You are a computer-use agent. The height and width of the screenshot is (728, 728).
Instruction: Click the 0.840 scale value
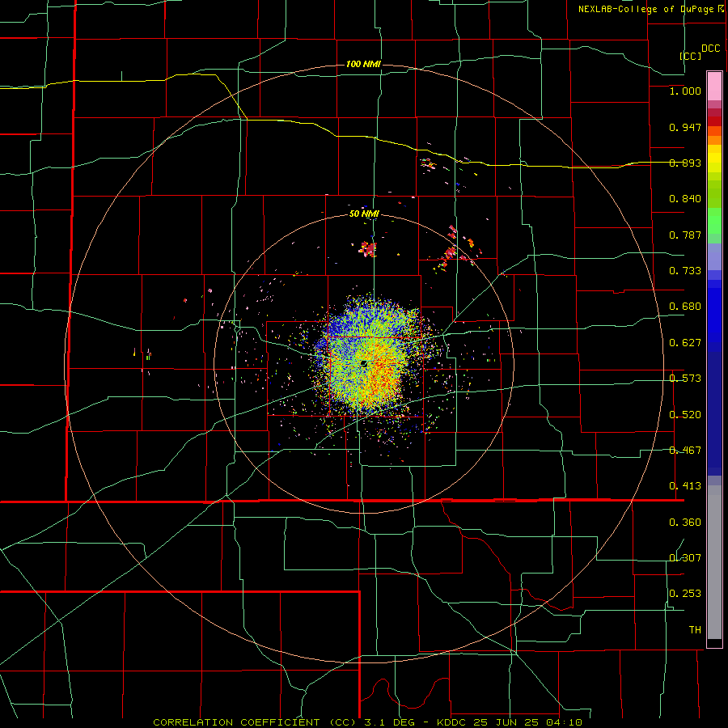point(685,199)
